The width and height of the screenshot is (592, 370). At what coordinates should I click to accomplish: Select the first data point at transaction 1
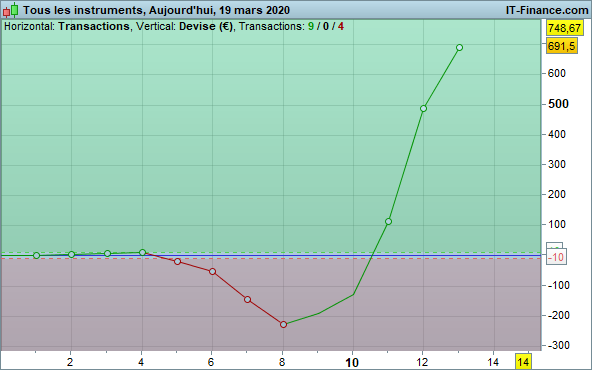tap(37, 256)
